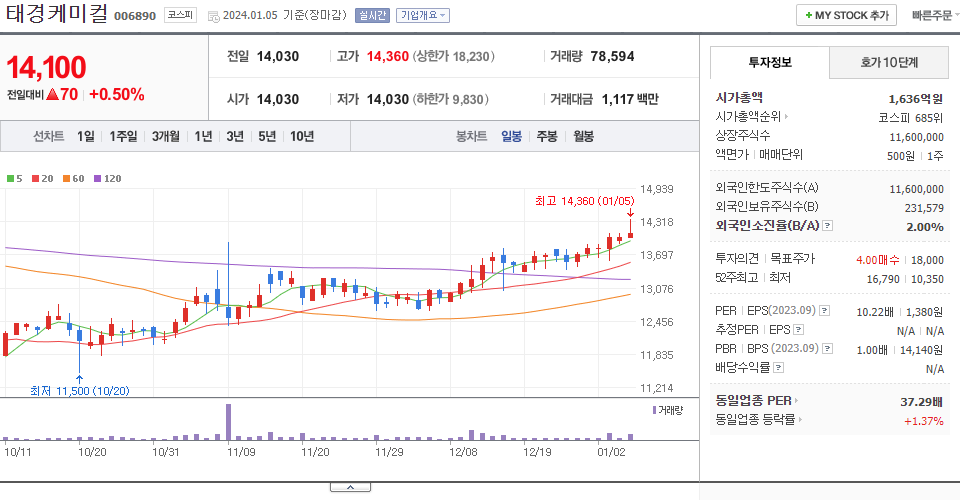Click PER value 10.22배

coord(874,312)
